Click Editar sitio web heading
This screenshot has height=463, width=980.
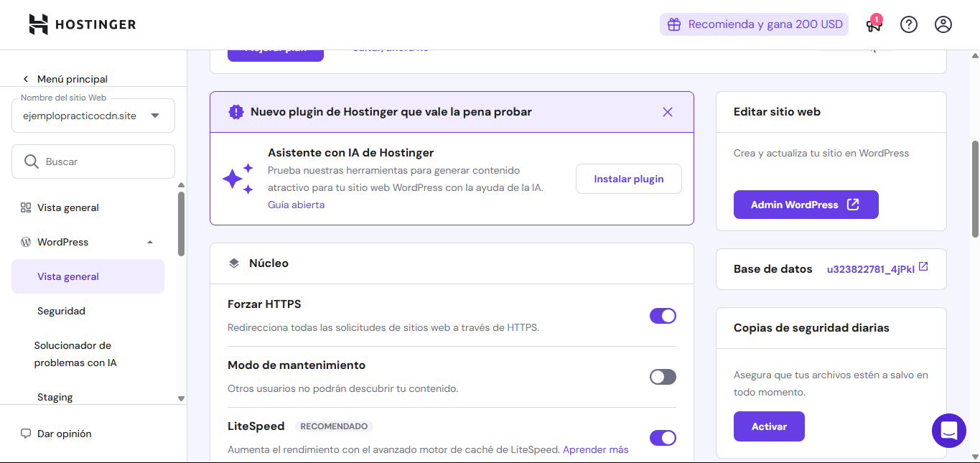click(777, 112)
